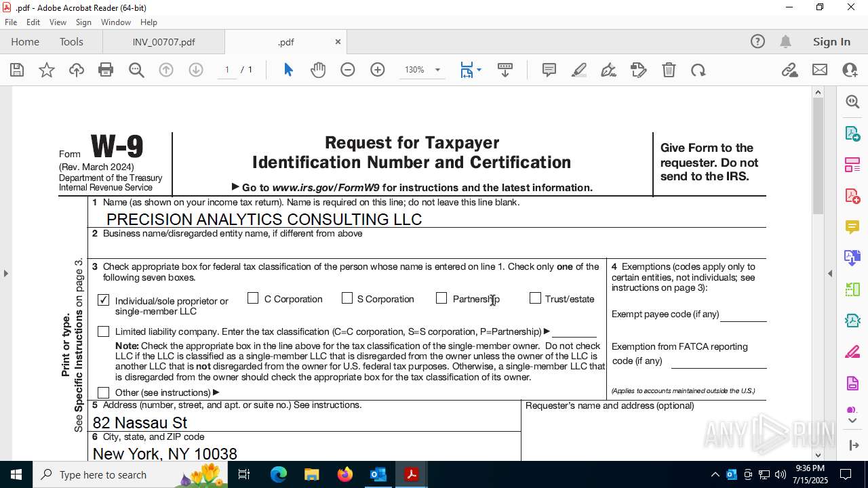Upload file to cloud storage
Viewport: 868px width, 488px height.
[77, 70]
